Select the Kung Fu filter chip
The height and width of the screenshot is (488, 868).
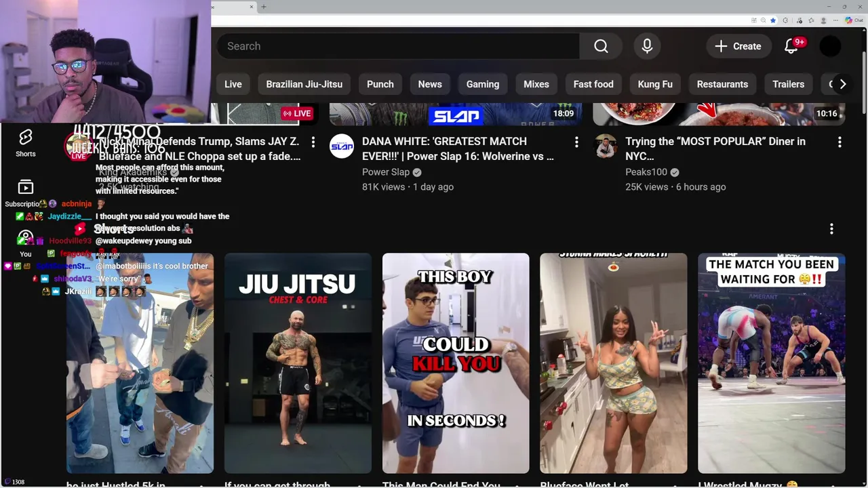click(x=655, y=84)
